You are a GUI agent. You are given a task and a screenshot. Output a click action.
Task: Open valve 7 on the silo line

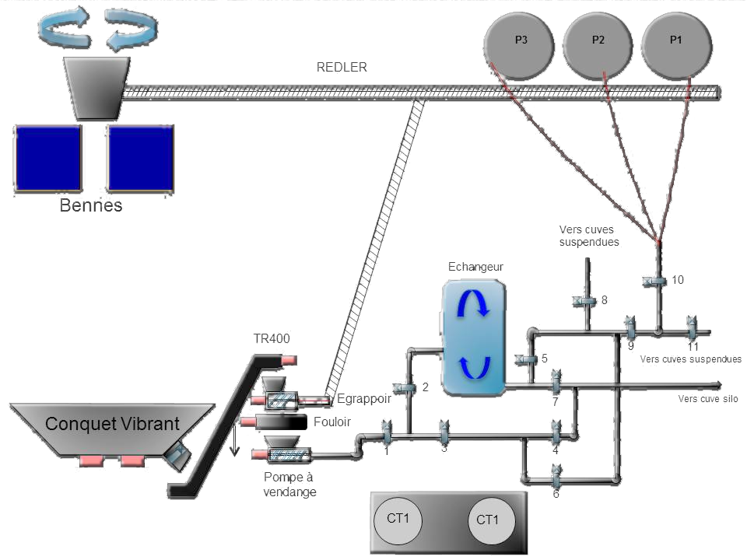[x=556, y=382]
